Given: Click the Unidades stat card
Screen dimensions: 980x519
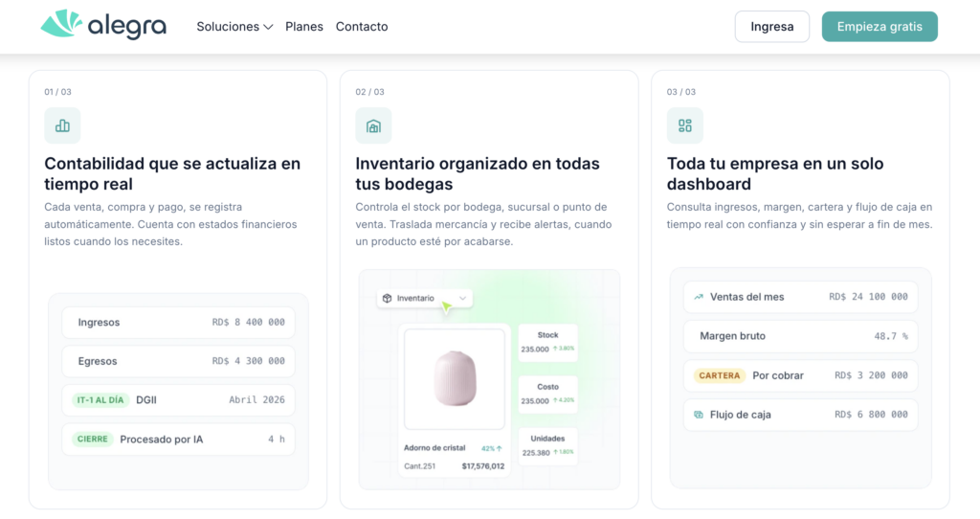Looking at the screenshot, I should (x=547, y=446).
